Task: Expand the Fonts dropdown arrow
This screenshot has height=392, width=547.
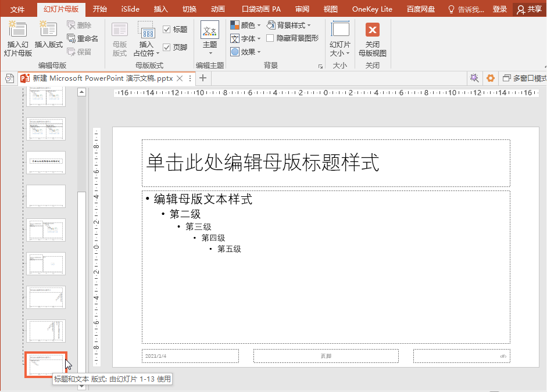Action: (259, 39)
